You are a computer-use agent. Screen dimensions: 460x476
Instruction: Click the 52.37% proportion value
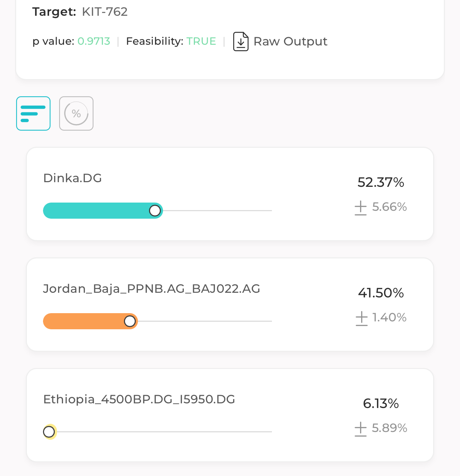pos(381,182)
